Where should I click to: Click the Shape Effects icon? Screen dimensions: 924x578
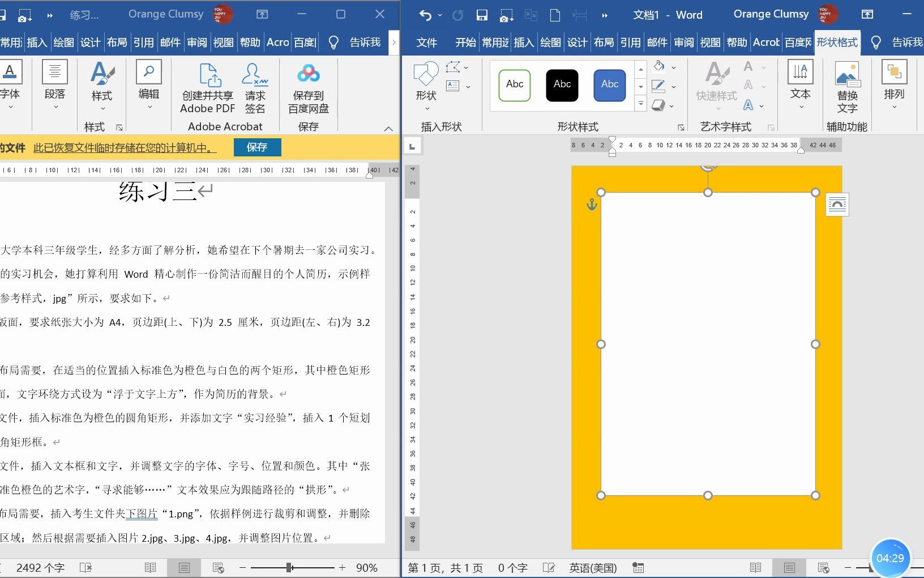658,105
